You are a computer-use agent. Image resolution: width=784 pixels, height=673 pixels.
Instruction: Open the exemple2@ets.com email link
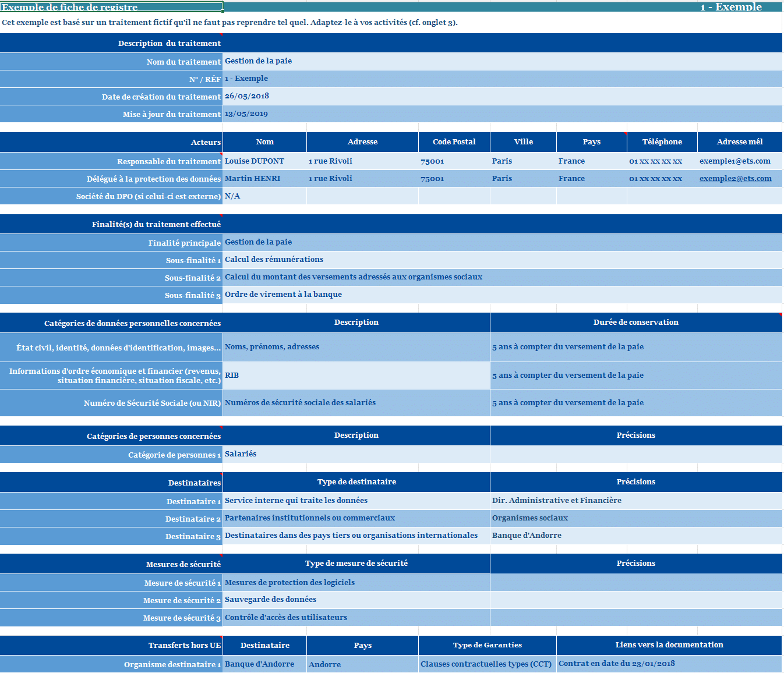click(x=735, y=179)
